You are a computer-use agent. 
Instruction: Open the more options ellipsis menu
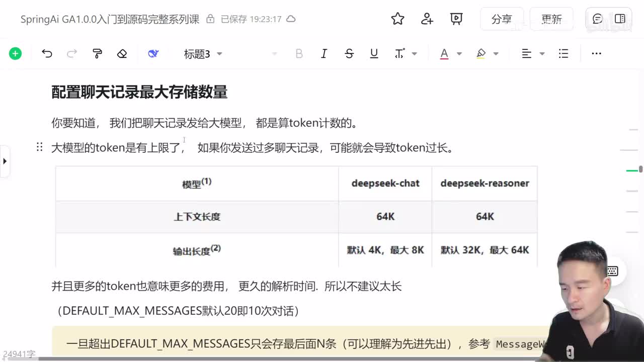click(x=597, y=54)
